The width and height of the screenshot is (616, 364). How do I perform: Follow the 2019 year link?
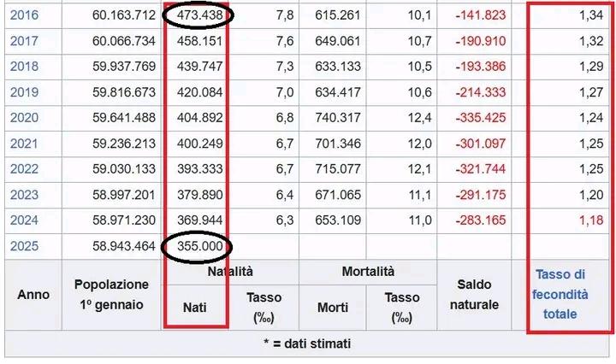[24, 92]
